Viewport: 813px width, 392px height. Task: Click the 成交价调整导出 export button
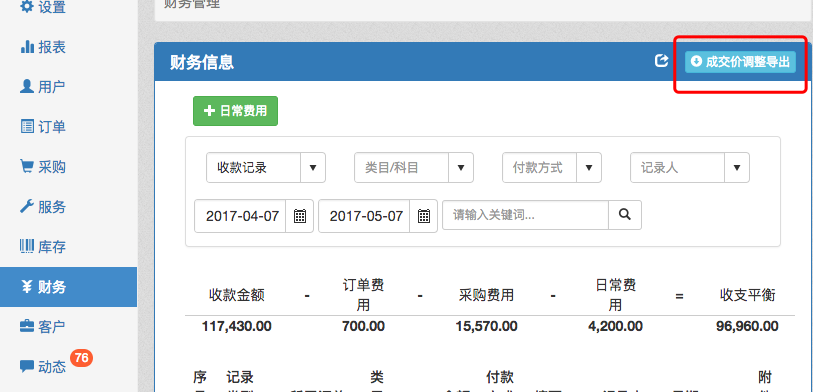pos(740,62)
